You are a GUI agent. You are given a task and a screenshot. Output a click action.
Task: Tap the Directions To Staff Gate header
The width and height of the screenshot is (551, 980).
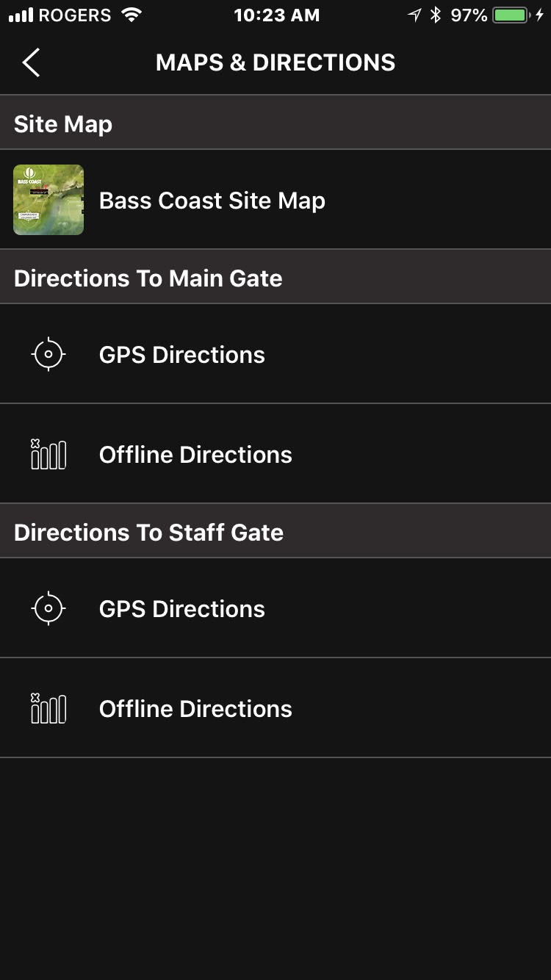(148, 533)
